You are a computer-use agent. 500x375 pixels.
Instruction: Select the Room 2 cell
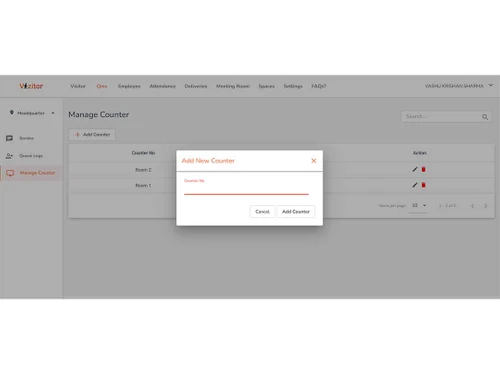pyautogui.click(x=143, y=170)
